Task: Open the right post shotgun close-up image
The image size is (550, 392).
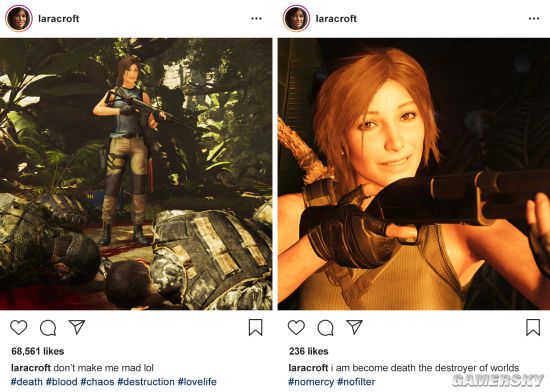Action: tap(414, 174)
